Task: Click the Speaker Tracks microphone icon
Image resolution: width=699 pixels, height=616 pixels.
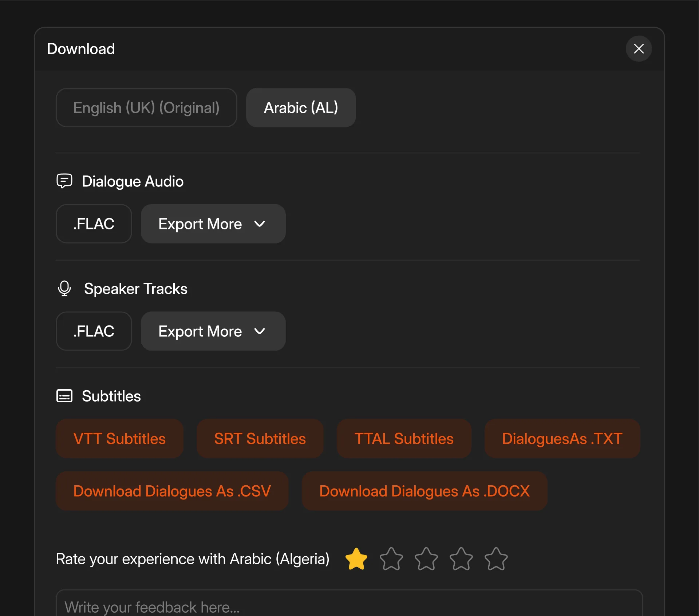Action: (64, 288)
